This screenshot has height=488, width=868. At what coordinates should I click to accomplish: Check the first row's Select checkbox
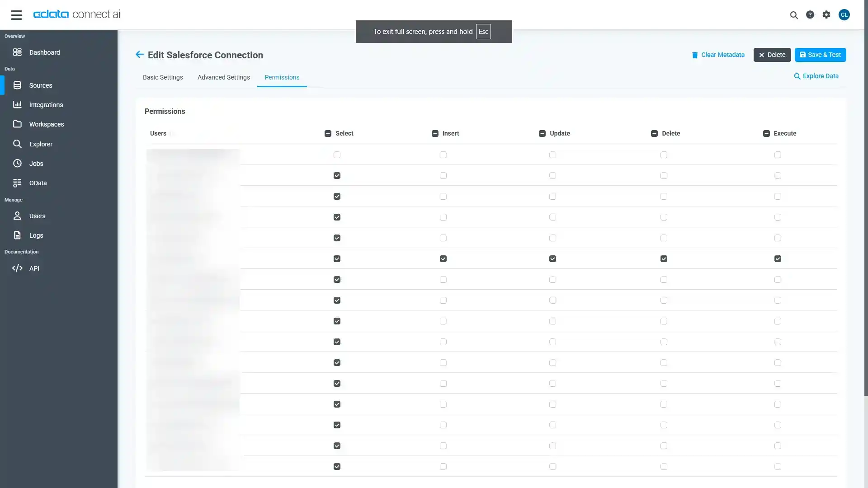pyautogui.click(x=337, y=155)
